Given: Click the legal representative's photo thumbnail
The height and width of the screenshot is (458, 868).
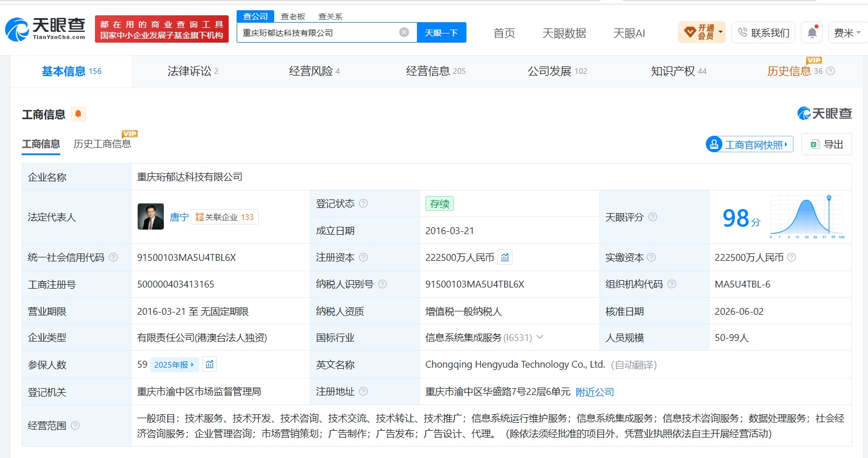Looking at the screenshot, I should pos(151,216).
